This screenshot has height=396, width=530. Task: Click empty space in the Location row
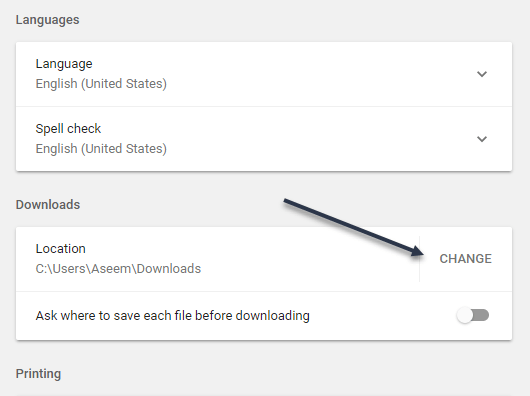point(304,259)
